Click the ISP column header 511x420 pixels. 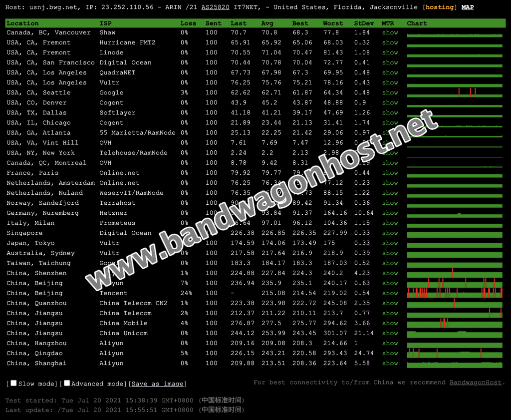(x=106, y=23)
